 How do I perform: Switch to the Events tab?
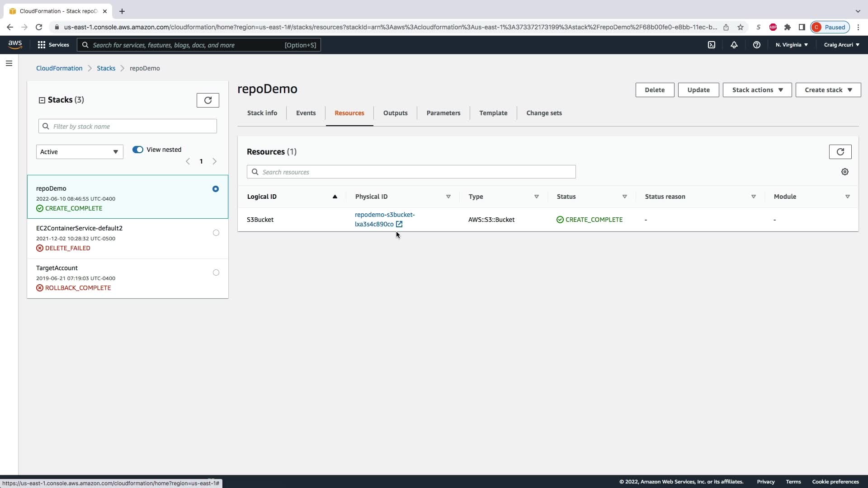coord(306,113)
